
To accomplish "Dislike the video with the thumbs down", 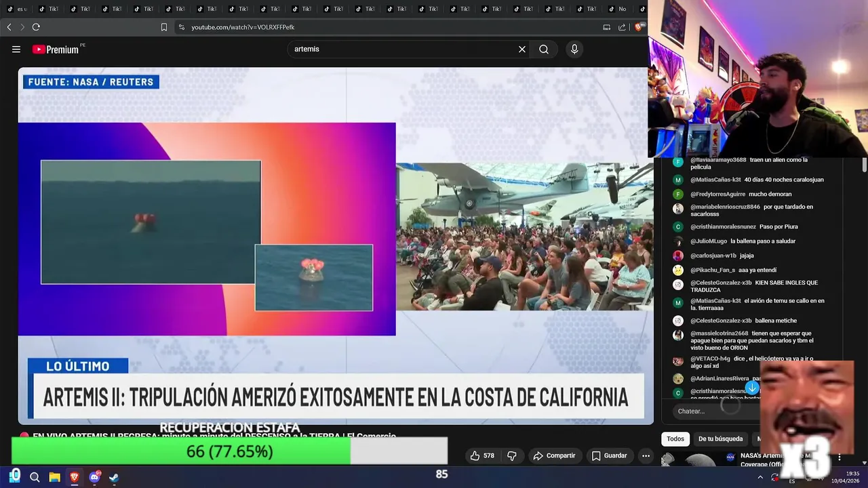I will (x=512, y=456).
